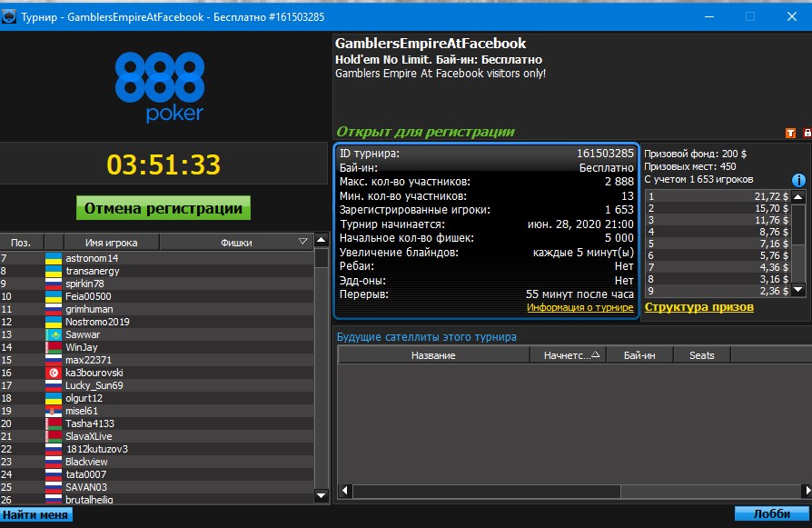Click player list scroll down arrow
Image resolution: width=812 pixels, height=528 pixels.
point(321,496)
